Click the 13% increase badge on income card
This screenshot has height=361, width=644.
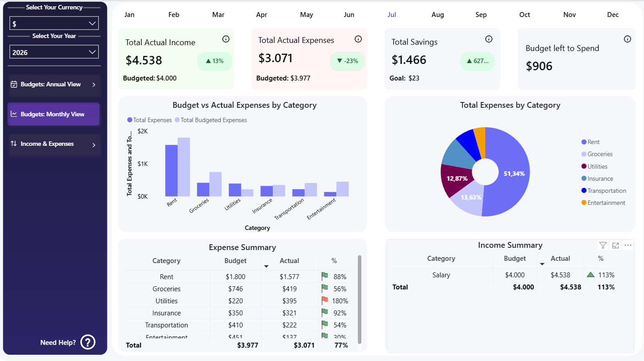point(215,61)
